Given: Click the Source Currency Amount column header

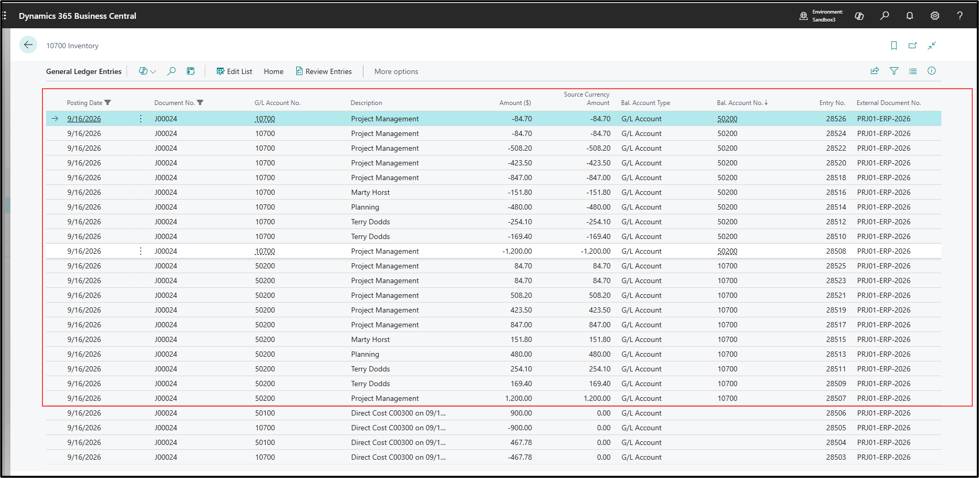Looking at the screenshot, I should tap(586, 99).
